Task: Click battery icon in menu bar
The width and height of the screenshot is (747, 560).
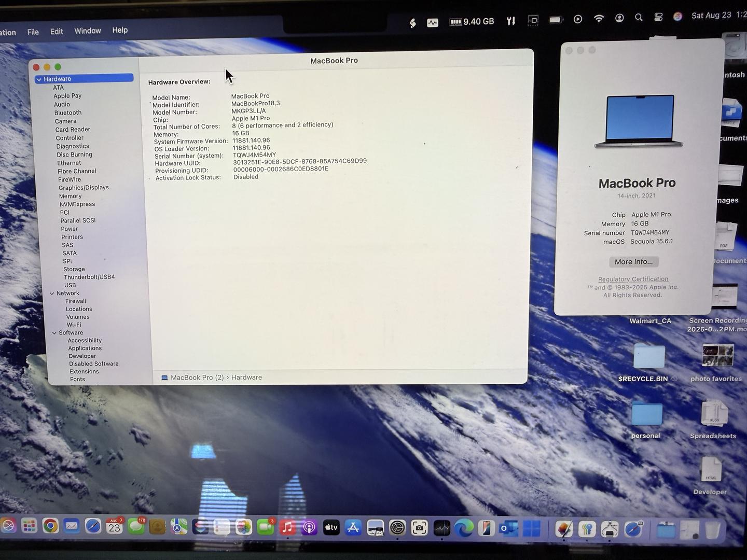Action: [556, 20]
